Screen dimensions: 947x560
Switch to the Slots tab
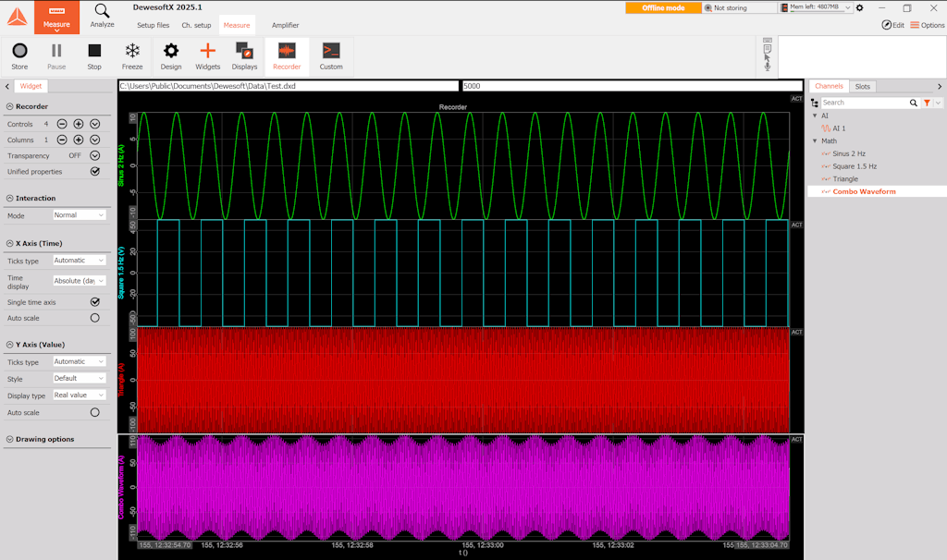863,86
